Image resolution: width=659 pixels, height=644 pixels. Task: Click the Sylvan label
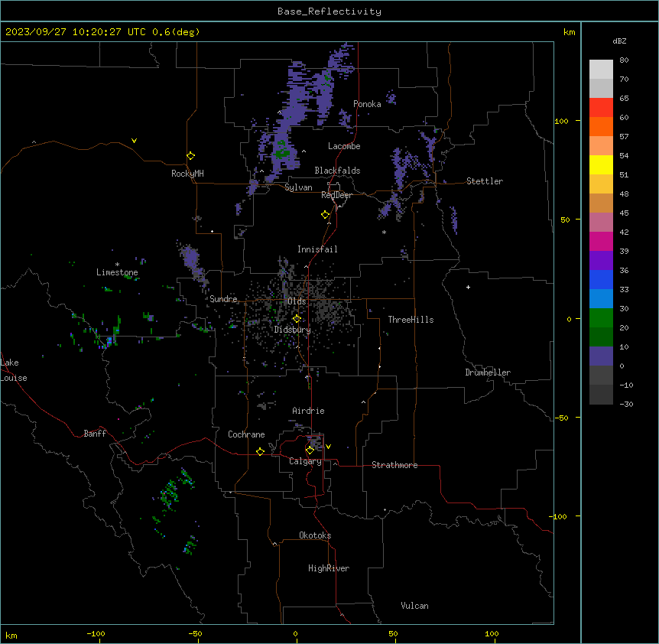tap(298, 187)
